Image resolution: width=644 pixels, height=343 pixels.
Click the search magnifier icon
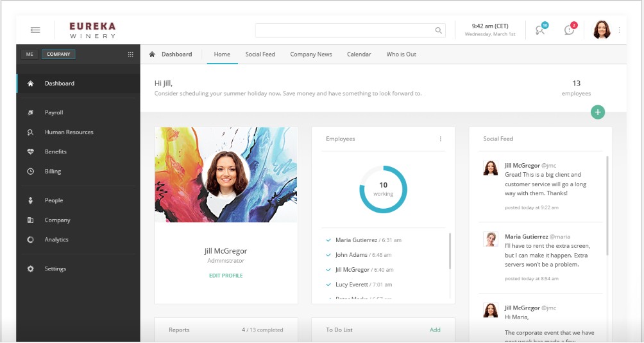coord(438,30)
